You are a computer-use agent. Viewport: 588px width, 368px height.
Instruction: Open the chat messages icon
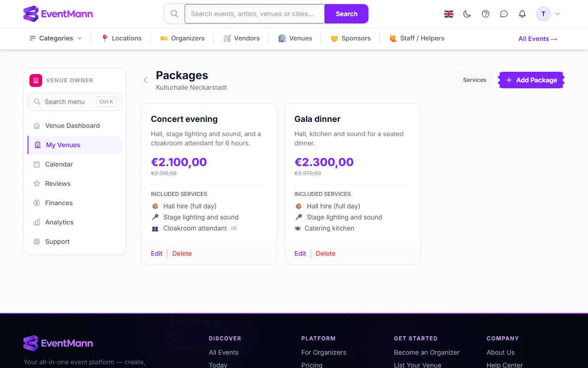tap(504, 14)
